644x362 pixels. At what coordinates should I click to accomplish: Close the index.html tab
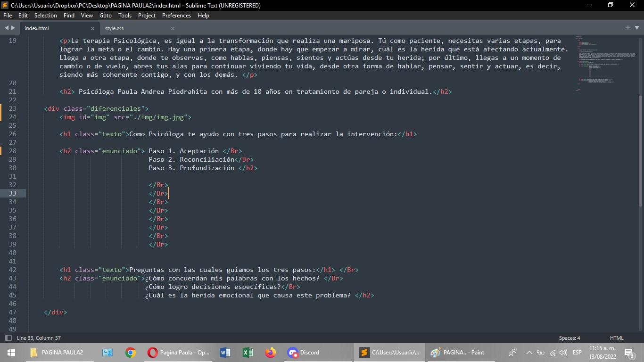click(x=92, y=28)
